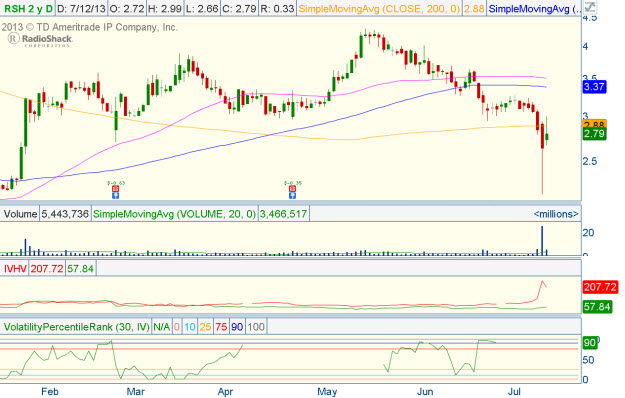Click the orange SimpleMovingAvg (CLOSE, 200, 0) label
This screenshot has height=398, width=625.
(379, 8)
